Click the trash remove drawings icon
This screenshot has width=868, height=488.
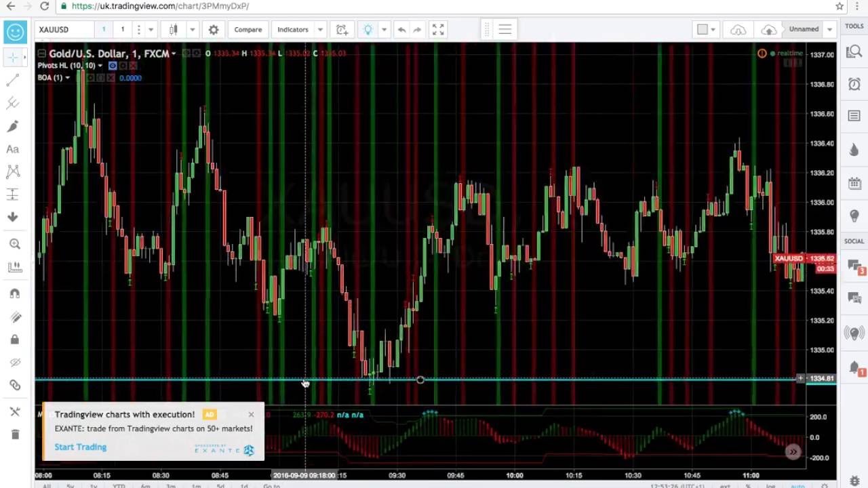point(15,434)
